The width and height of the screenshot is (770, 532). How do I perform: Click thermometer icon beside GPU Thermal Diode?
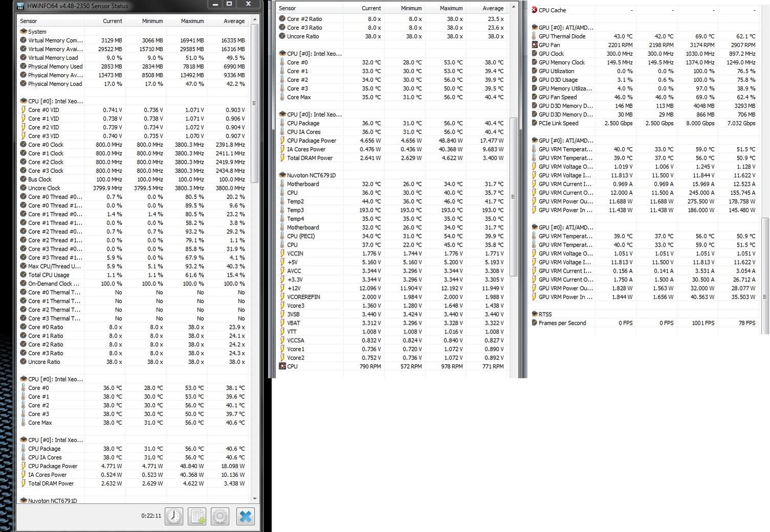click(534, 36)
